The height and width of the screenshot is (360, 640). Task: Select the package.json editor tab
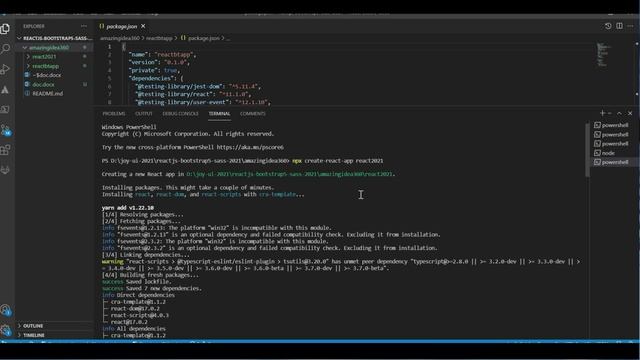[122, 26]
